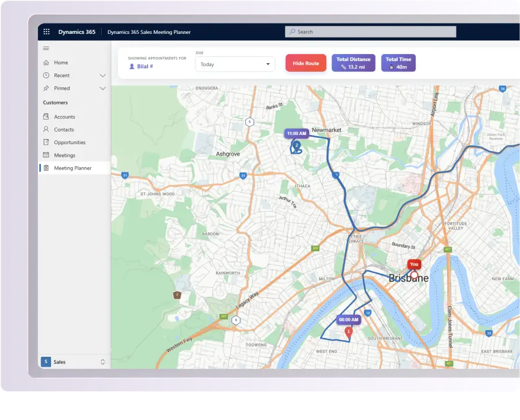
Task: Toggle the Hide Route button
Action: coord(306,63)
